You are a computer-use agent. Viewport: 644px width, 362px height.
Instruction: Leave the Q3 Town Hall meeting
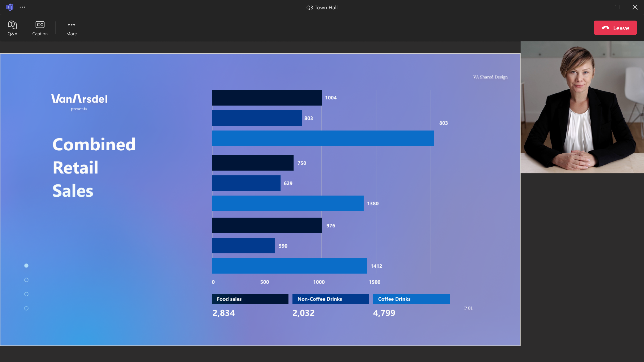click(x=615, y=28)
